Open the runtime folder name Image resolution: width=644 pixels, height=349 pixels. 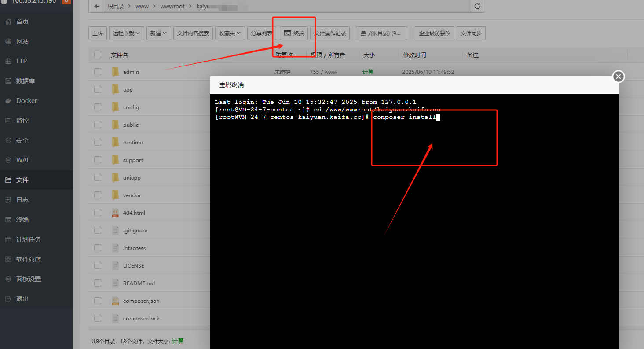(x=133, y=143)
